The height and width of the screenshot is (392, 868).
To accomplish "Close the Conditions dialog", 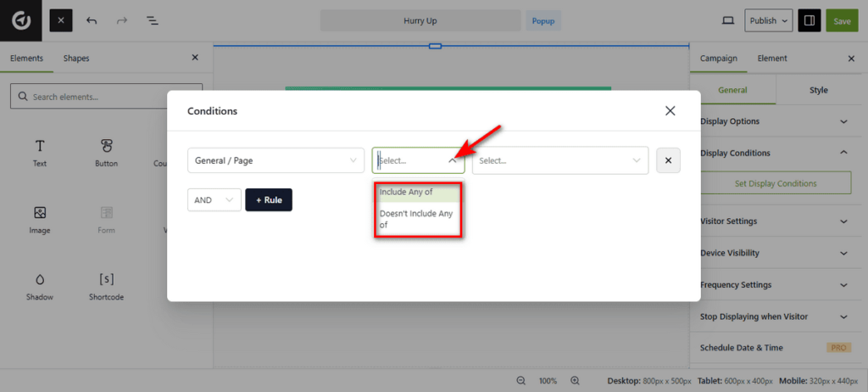I will (670, 111).
